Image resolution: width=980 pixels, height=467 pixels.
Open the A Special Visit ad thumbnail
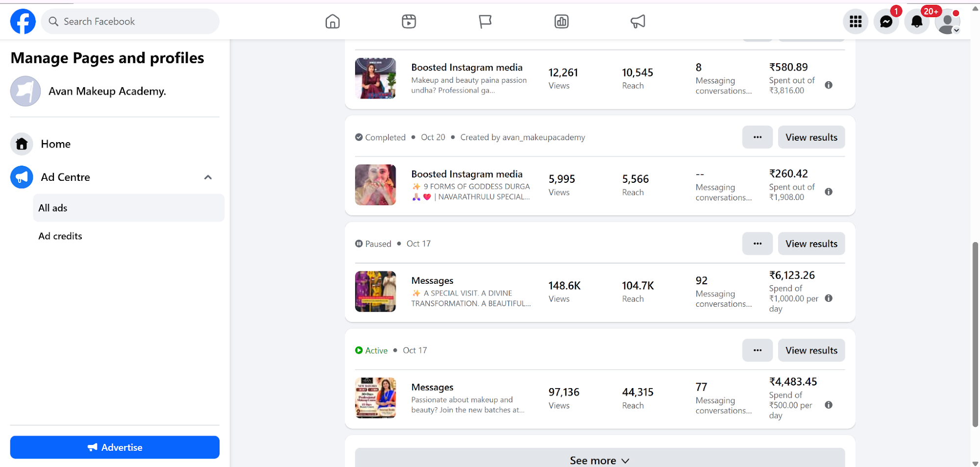coord(375,292)
